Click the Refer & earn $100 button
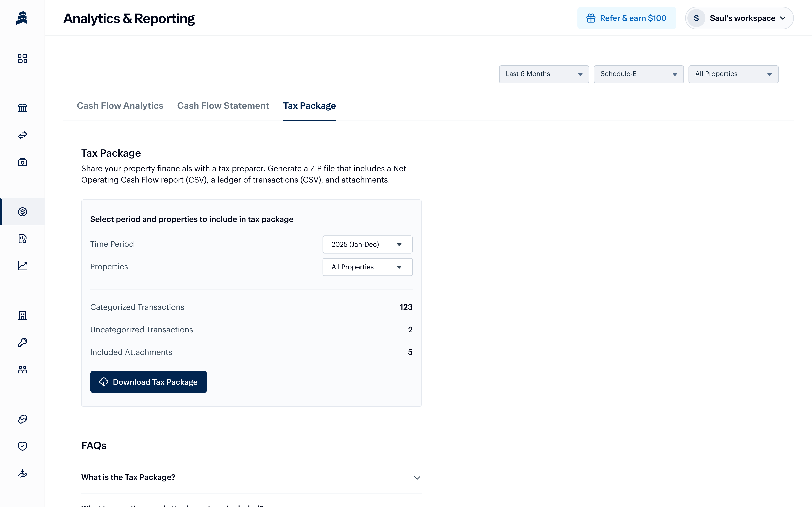Image resolution: width=812 pixels, height=507 pixels. (626, 18)
